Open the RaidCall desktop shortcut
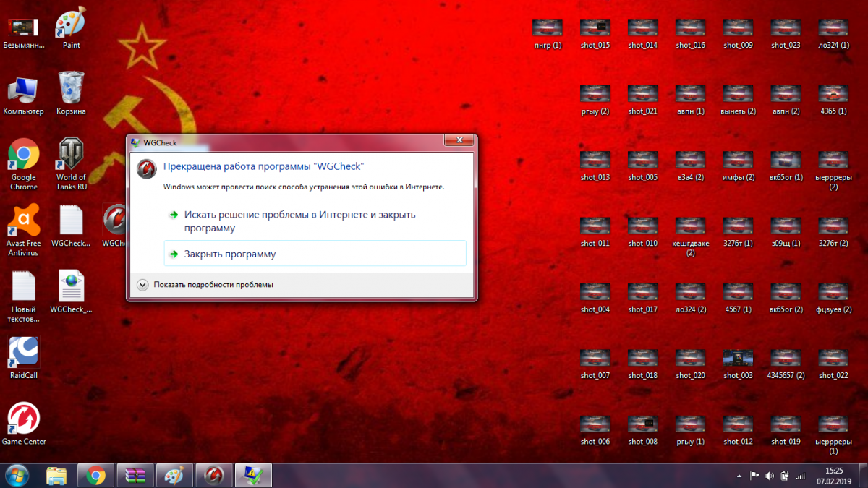This screenshot has height=488, width=868. [23, 358]
